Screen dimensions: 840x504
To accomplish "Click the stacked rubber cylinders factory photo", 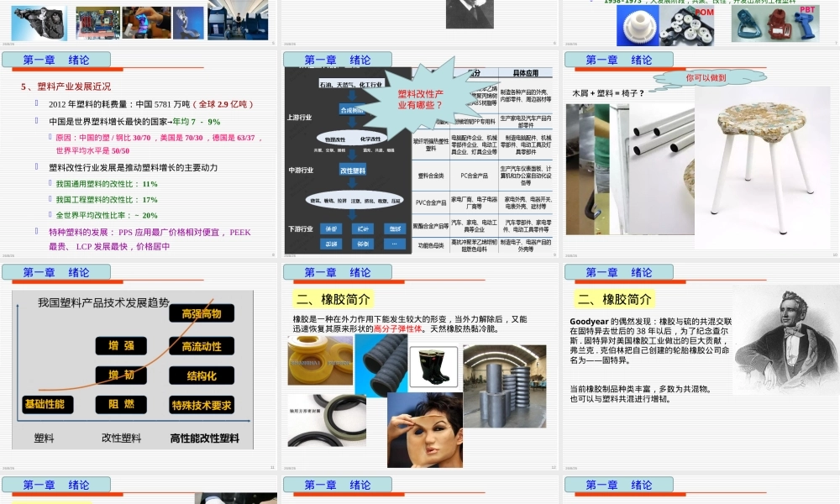I will click(x=505, y=386).
